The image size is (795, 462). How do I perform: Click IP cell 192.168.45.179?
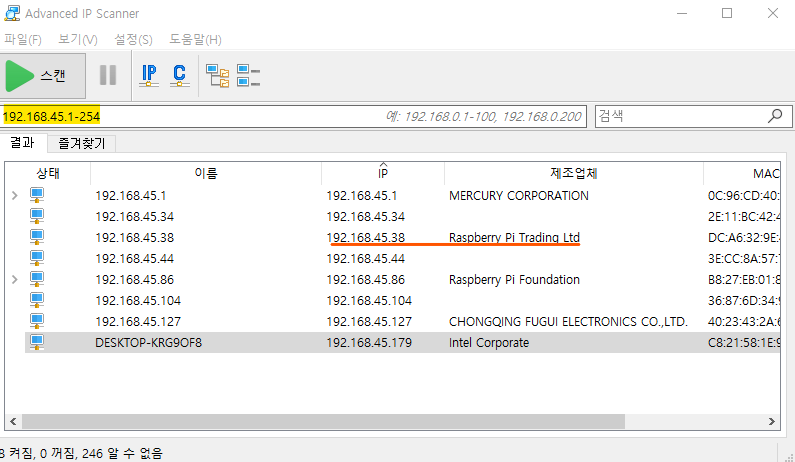[369, 343]
